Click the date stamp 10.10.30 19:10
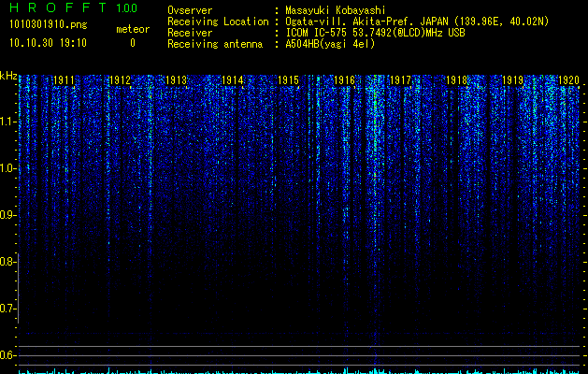 coord(48,43)
